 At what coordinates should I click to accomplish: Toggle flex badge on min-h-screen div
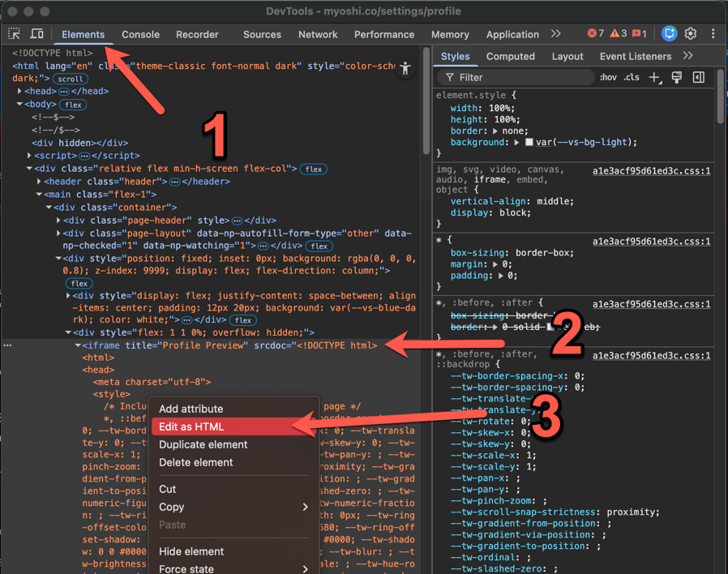click(x=314, y=169)
